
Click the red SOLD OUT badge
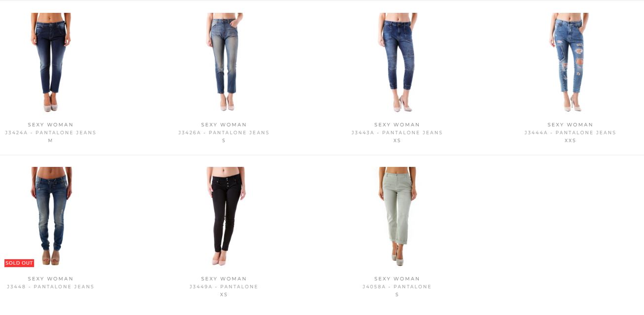pyautogui.click(x=19, y=263)
